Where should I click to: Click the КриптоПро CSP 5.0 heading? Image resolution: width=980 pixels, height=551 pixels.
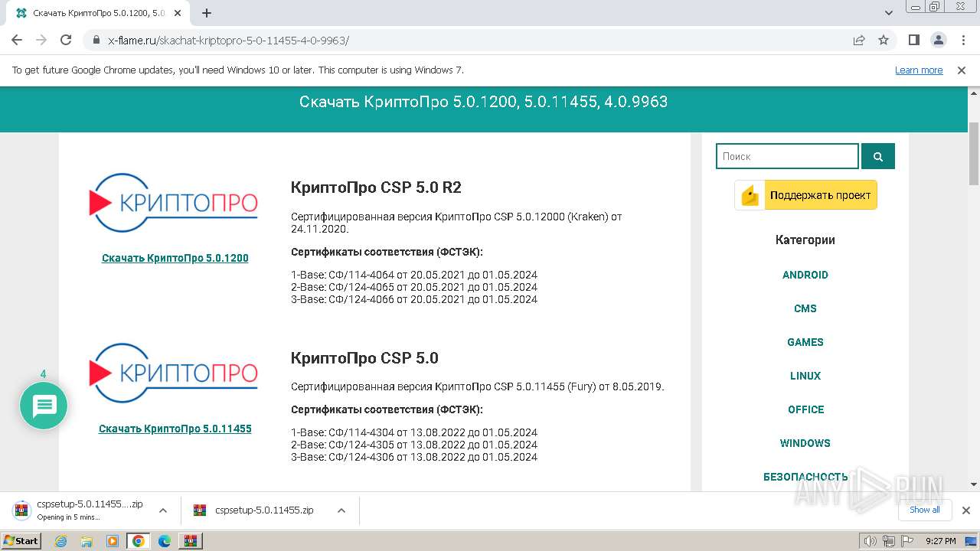[364, 358]
